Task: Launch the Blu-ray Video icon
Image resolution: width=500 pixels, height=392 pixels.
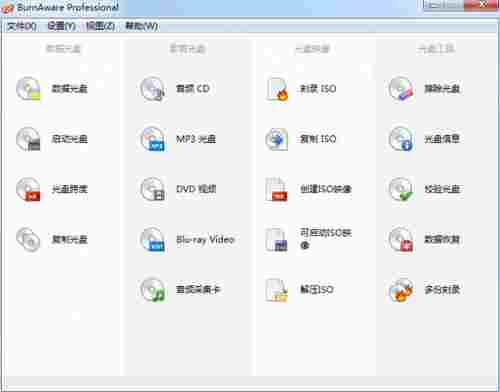Action: coord(153,239)
